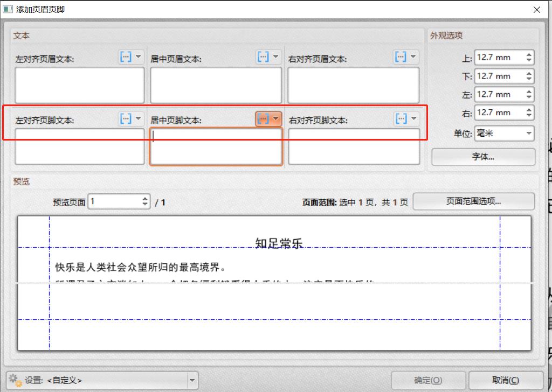Open the 设置 presets dropdown showing <自定义>

point(102,380)
